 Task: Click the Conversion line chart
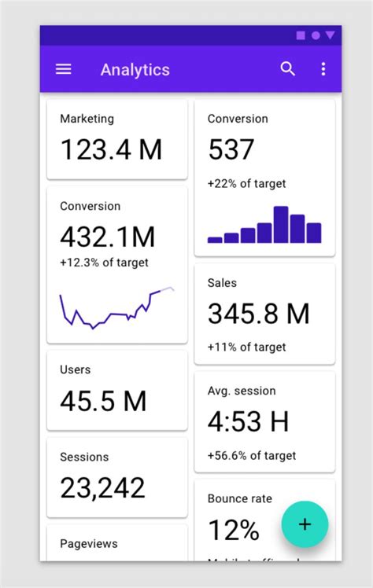coord(116,307)
